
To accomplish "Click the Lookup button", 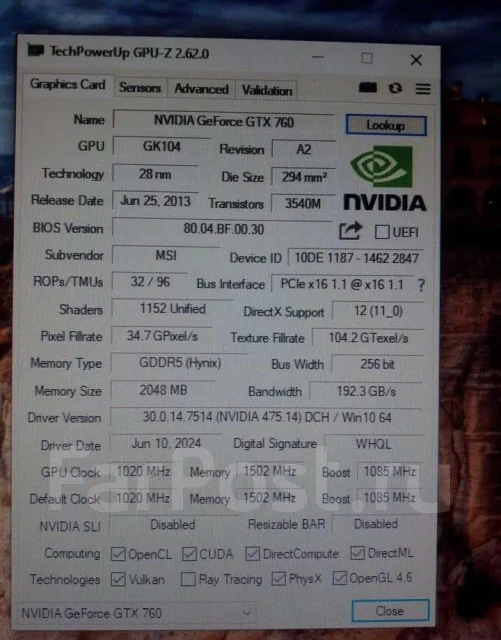I will tap(386, 125).
